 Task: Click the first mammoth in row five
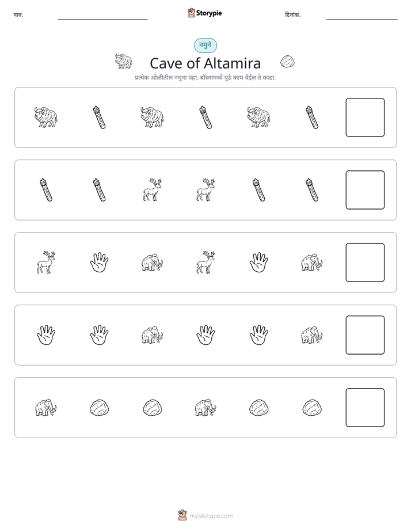[46, 408]
